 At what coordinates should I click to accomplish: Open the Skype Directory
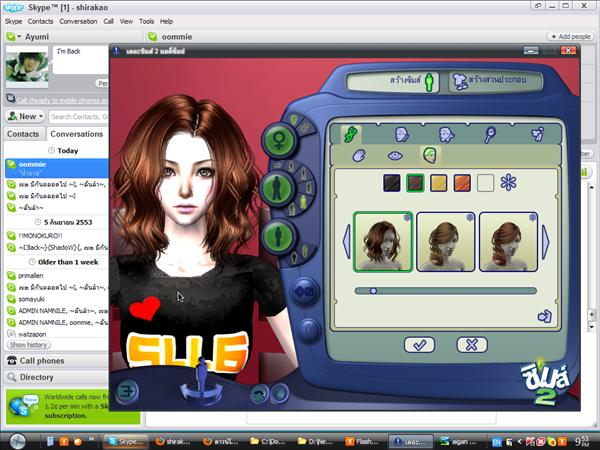pyautogui.click(x=57, y=377)
